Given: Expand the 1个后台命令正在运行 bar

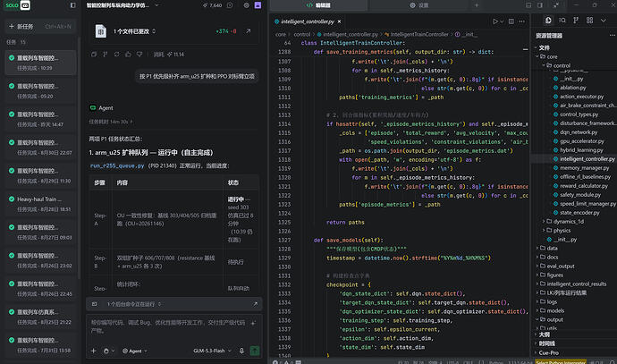Looking at the screenshot, I should [134, 304].
